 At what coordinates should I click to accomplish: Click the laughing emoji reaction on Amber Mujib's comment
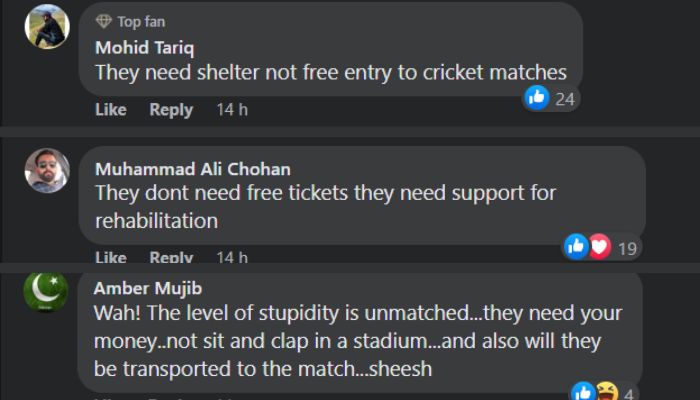(x=605, y=391)
